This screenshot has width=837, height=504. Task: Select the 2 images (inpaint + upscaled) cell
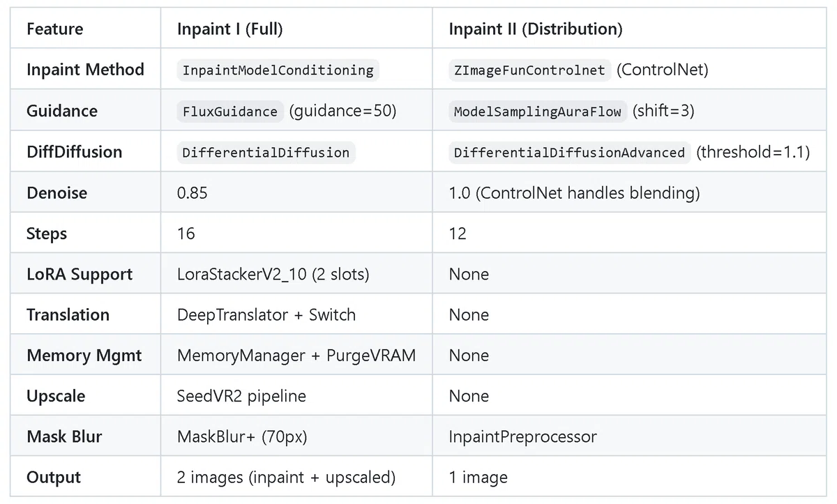pos(296,478)
